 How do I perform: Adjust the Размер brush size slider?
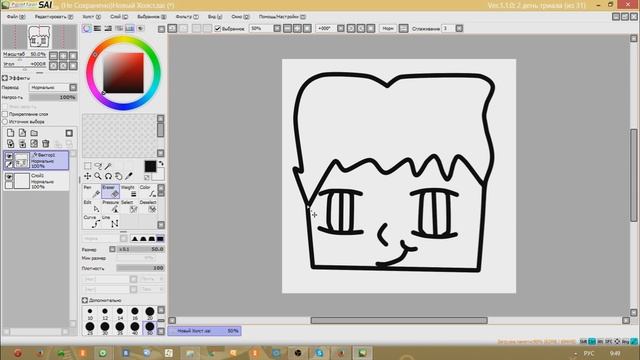(x=141, y=249)
